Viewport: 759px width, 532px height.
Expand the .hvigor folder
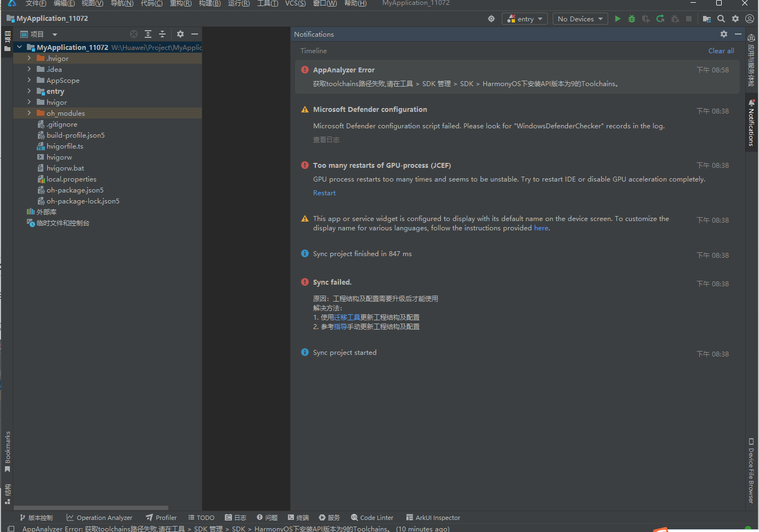coord(29,58)
